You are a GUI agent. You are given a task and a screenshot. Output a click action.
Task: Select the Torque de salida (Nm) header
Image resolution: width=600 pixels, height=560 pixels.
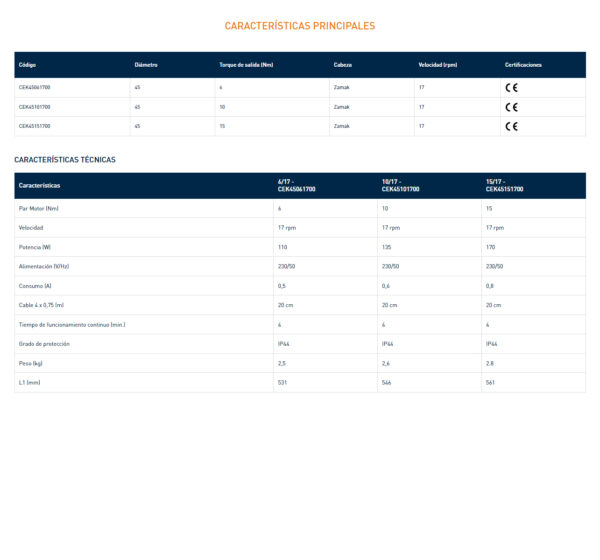tap(246, 65)
